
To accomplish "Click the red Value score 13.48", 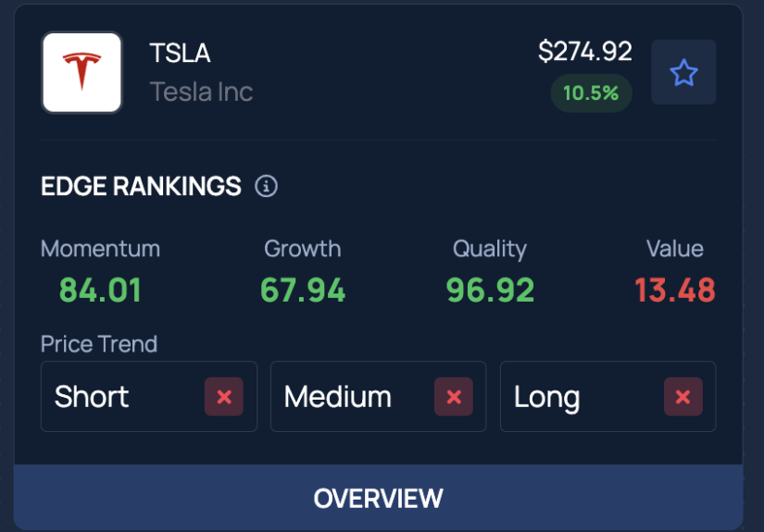I will 675,290.
